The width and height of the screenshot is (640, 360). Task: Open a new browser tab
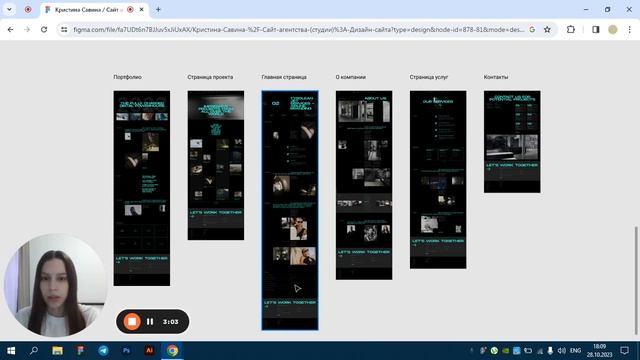(x=158, y=9)
